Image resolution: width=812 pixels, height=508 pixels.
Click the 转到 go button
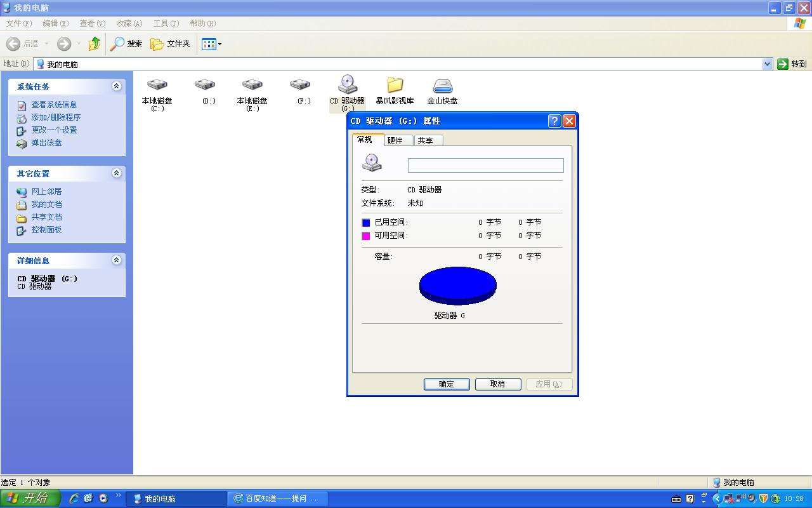click(x=792, y=64)
